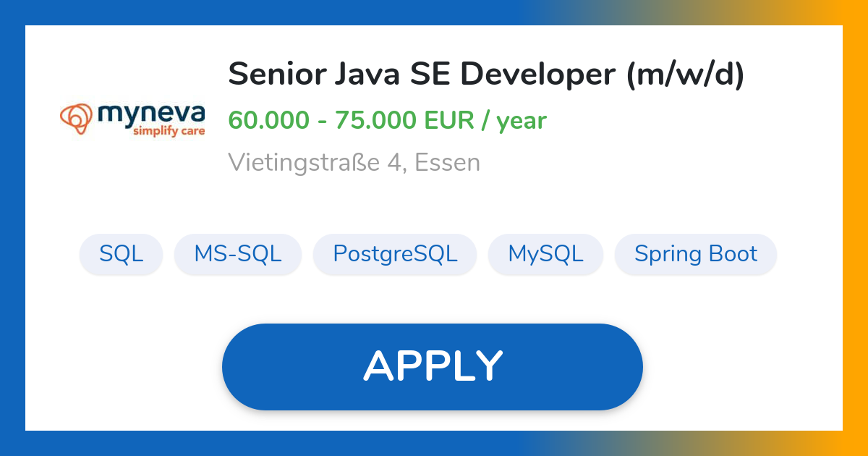This screenshot has width=868, height=456.
Task: Click the SQL skill tag
Action: pyautogui.click(x=121, y=254)
